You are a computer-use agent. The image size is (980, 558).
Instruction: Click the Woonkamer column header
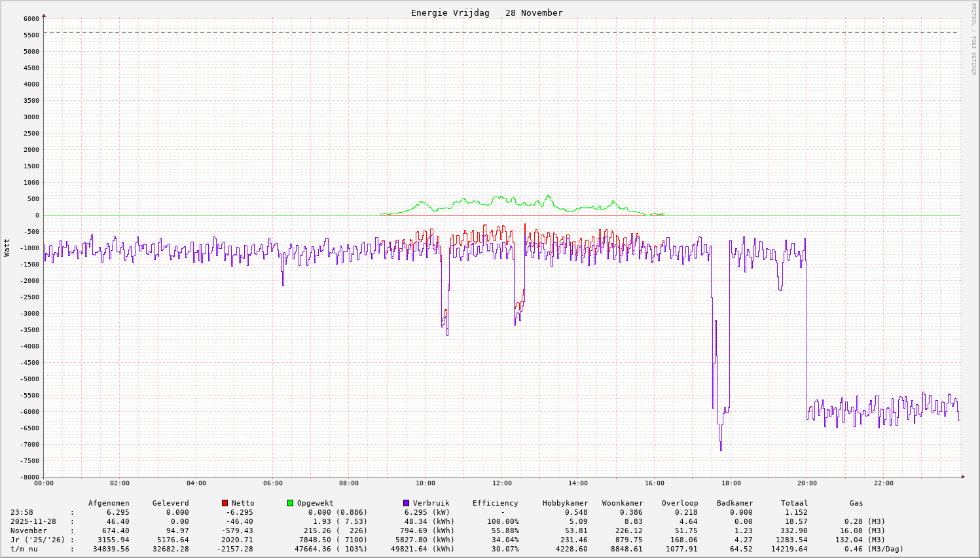click(623, 503)
